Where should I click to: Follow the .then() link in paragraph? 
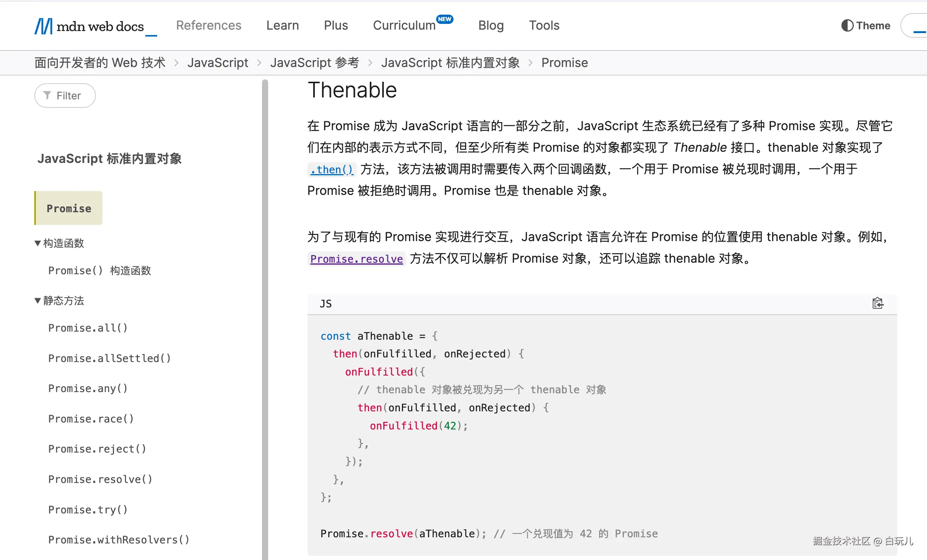[331, 169]
